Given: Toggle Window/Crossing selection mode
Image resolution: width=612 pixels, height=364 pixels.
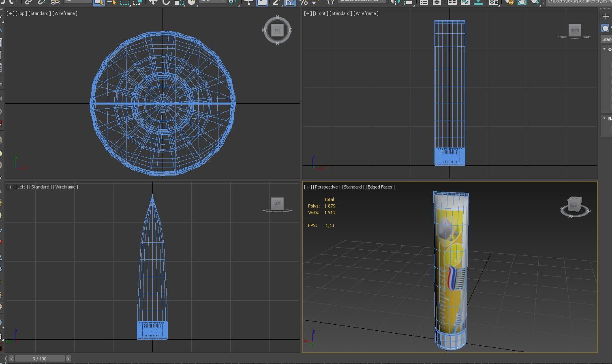Looking at the screenshot, I should (138, 2).
